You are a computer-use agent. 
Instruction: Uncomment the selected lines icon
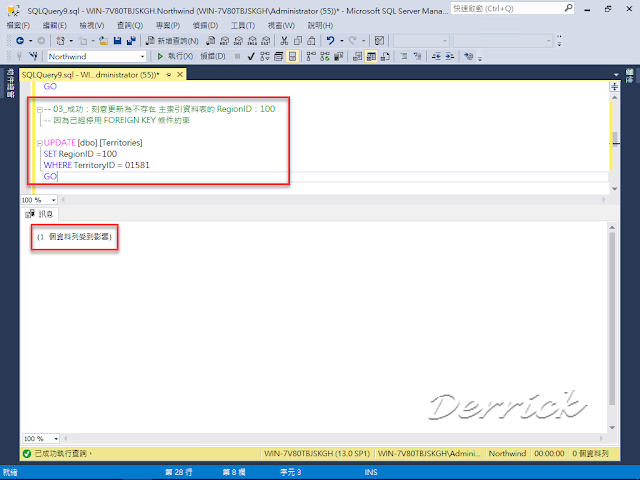(417, 56)
